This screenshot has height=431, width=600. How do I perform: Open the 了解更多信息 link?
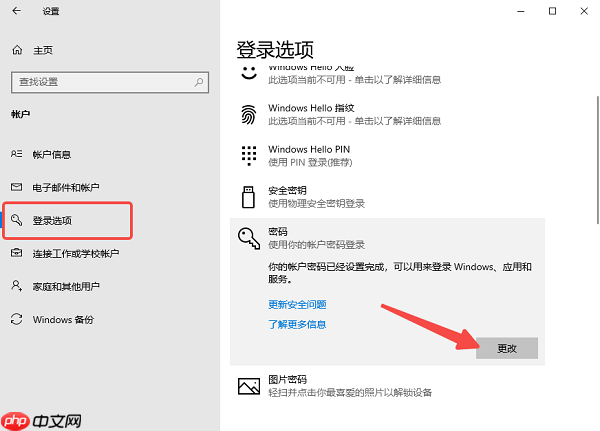click(297, 325)
